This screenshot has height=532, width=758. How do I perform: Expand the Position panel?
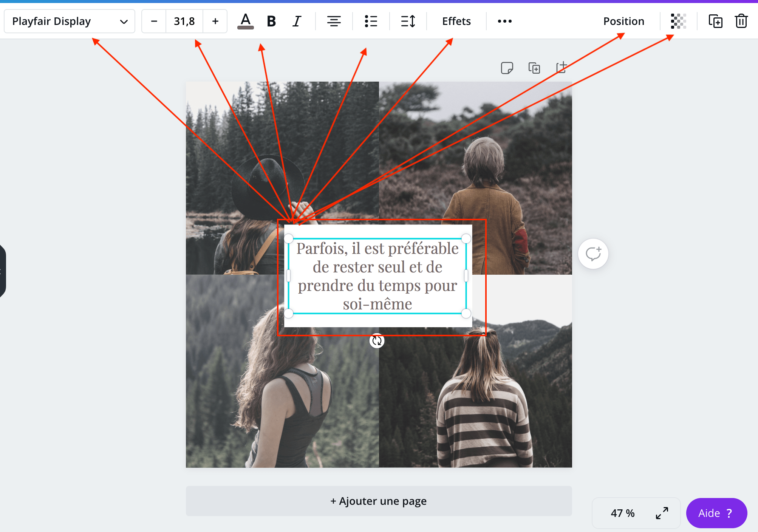tap(623, 21)
